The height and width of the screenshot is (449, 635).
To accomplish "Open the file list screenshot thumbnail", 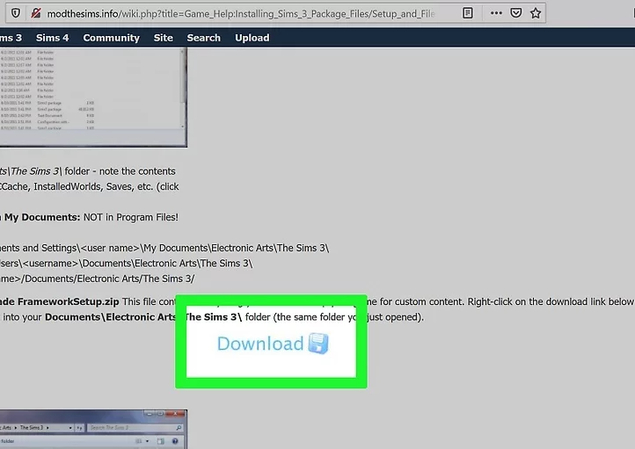I will 93,97.
